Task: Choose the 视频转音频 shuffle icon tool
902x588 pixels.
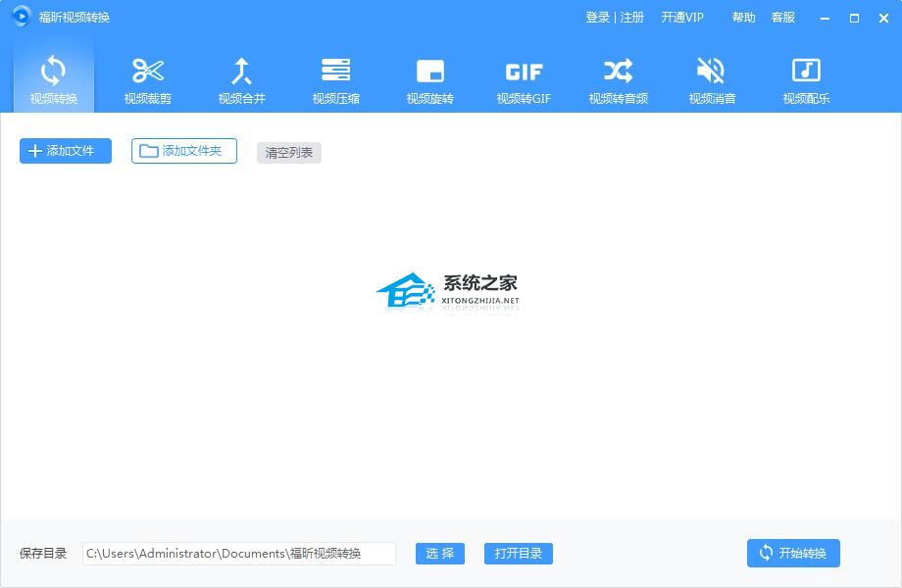Action: (x=618, y=79)
